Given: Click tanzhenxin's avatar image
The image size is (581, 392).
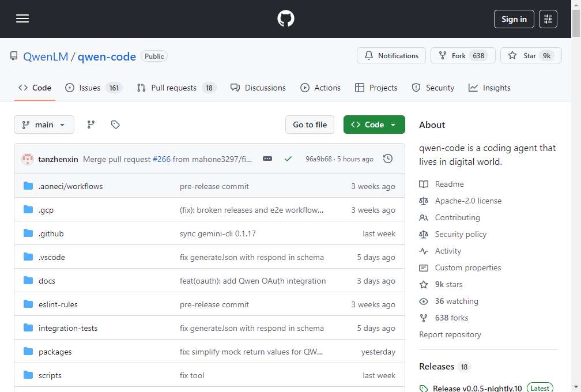Looking at the screenshot, I should 28,159.
